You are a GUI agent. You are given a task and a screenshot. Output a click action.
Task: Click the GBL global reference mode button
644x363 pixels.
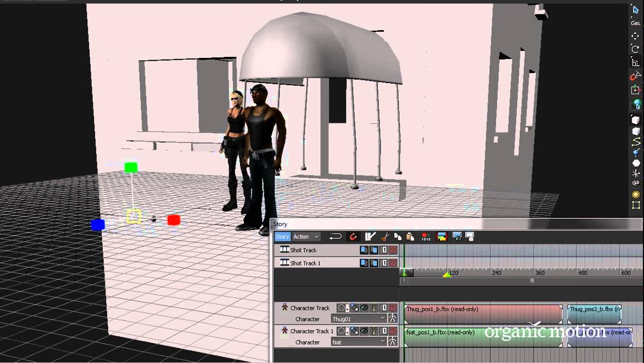[x=635, y=23]
